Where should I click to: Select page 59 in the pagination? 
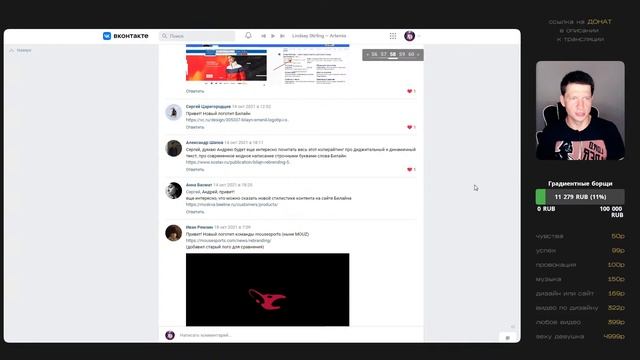[x=402, y=54]
